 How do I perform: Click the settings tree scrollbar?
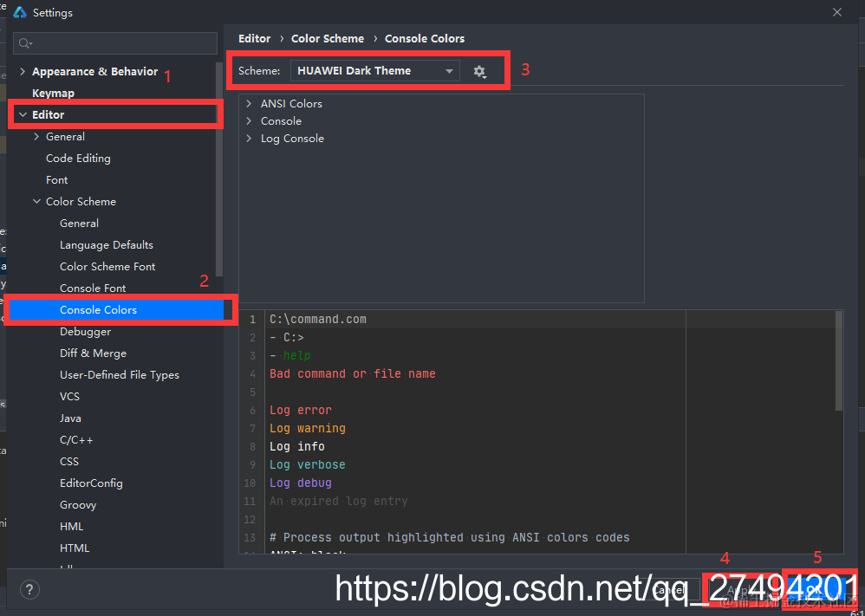click(219, 169)
